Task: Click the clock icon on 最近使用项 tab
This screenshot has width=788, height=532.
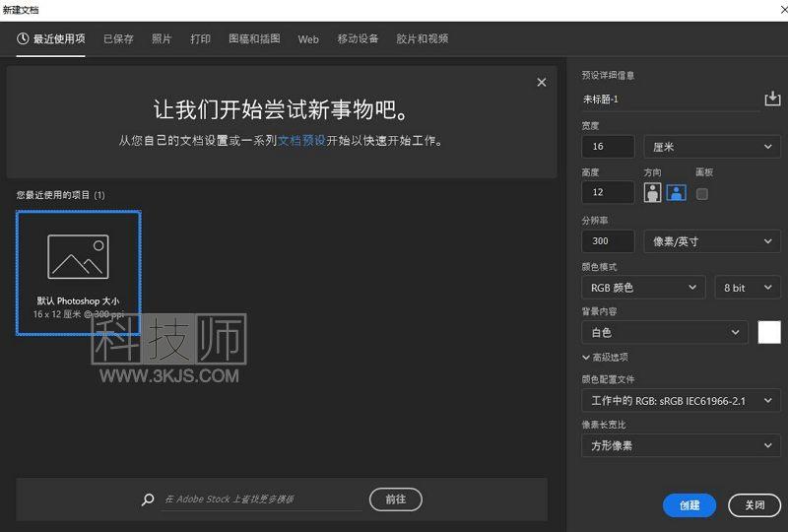Action: click(23, 38)
